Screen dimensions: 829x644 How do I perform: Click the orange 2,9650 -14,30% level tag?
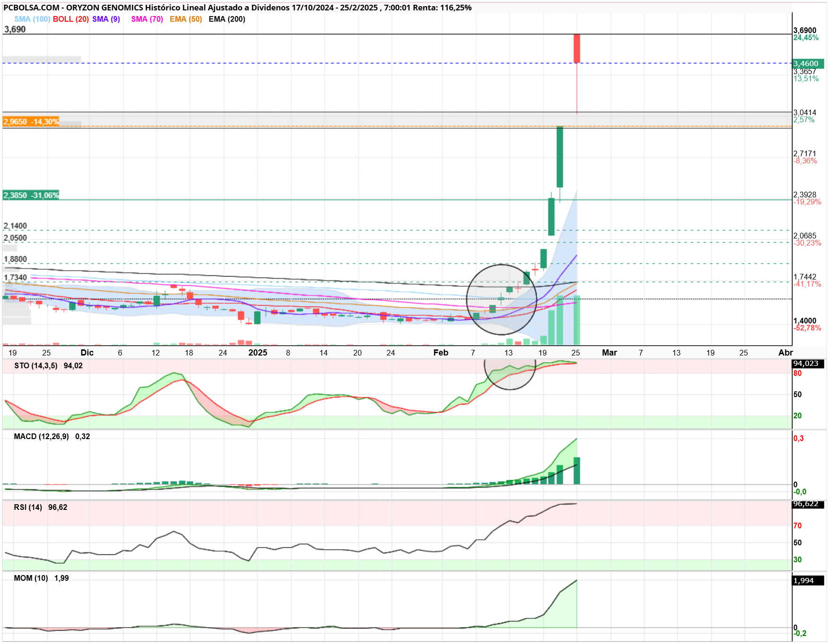click(31, 122)
